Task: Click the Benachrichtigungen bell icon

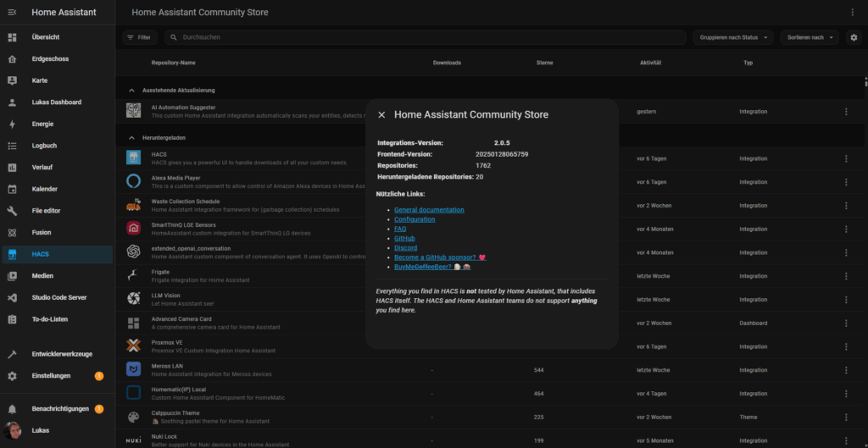Action: (12, 409)
